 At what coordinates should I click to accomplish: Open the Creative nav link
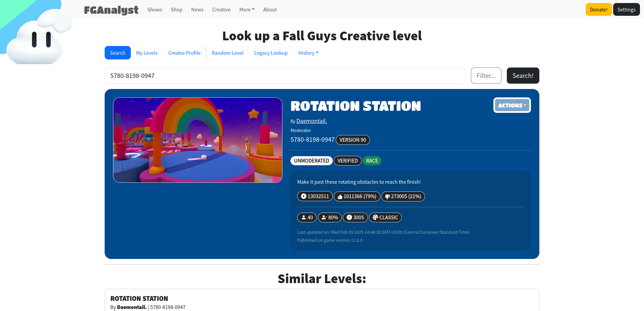pos(221,10)
